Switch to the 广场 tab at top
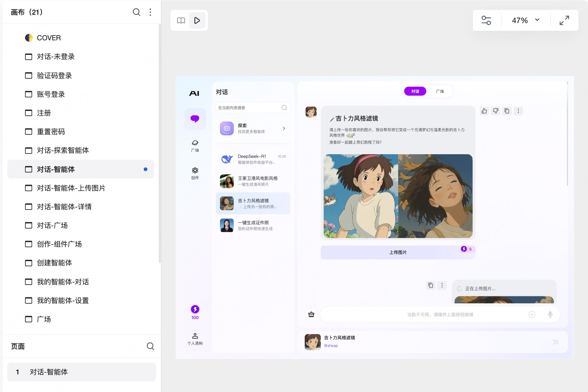The height and width of the screenshot is (392, 588). click(x=440, y=91)
